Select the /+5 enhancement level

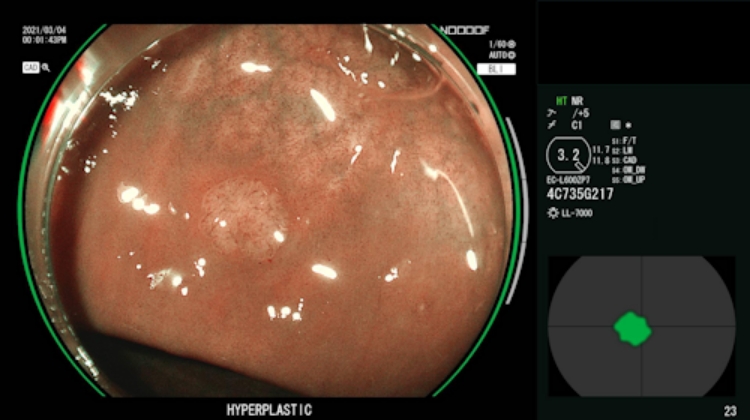[x=579, y=113]
